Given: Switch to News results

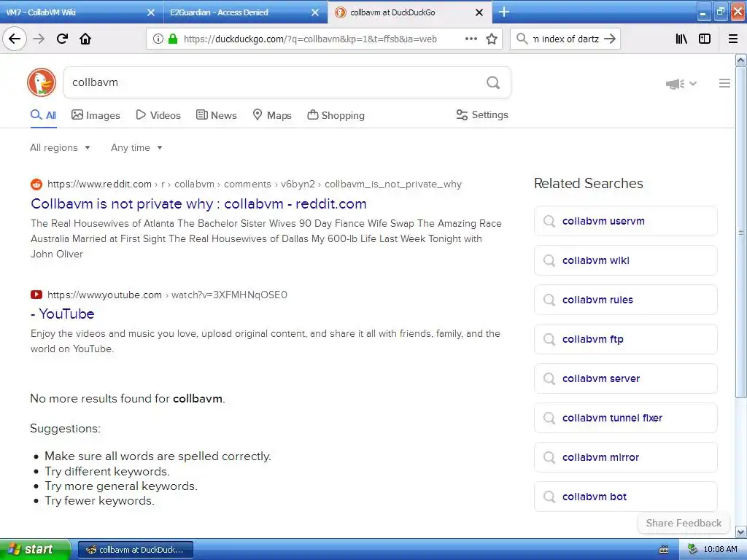Looking at the screenshot, I should 217,115.
